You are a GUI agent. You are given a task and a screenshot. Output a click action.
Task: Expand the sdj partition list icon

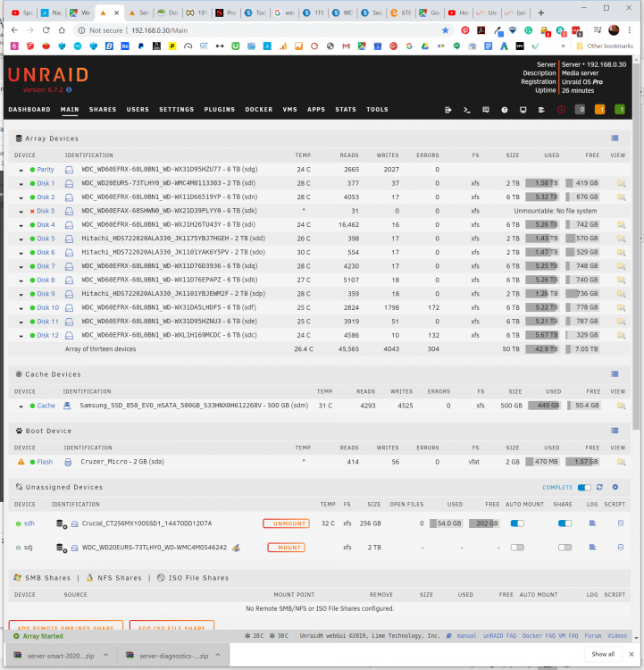[x=62, y=548]
